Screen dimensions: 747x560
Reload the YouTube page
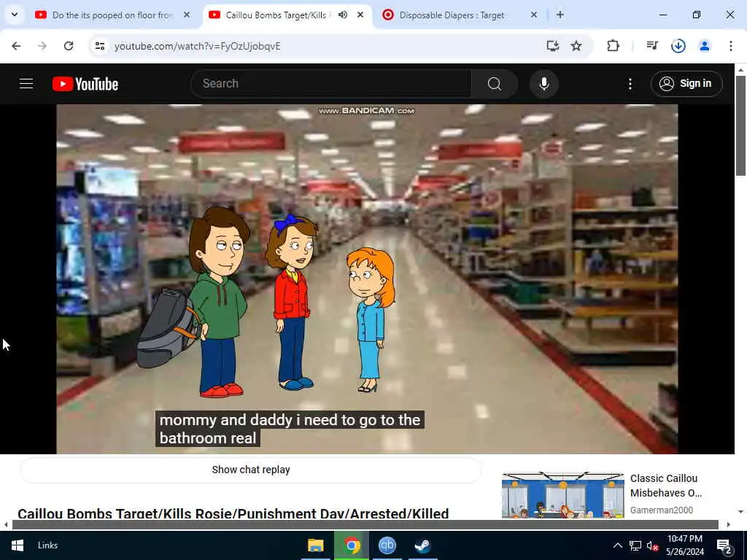[x=69, y=46]
